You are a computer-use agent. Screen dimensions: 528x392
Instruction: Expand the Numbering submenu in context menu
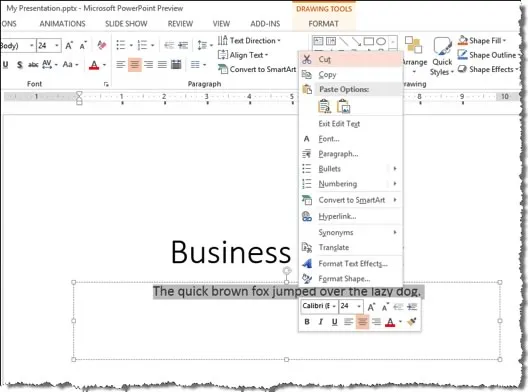pos(351,184)
